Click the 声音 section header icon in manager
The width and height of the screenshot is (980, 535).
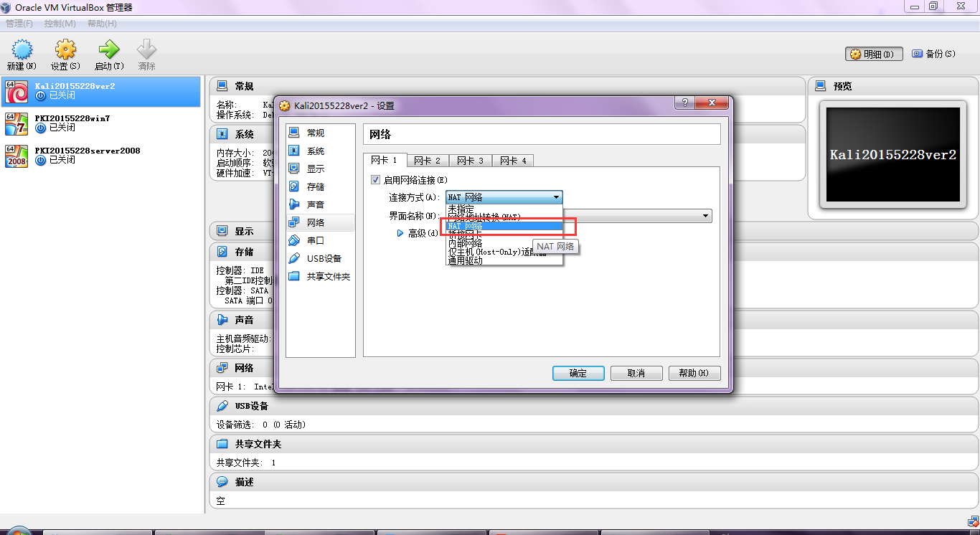pos(222,320)
